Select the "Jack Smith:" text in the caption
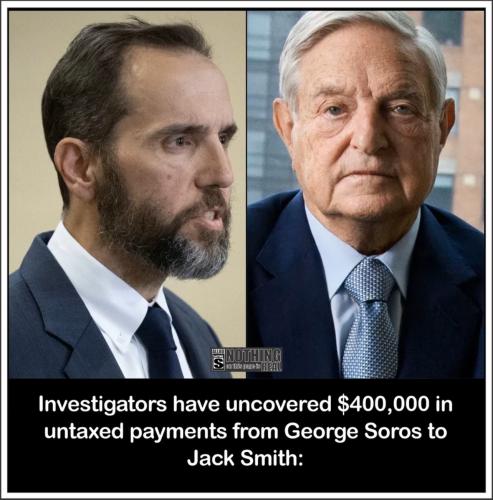Screen dimensions: 493x500 245,458
